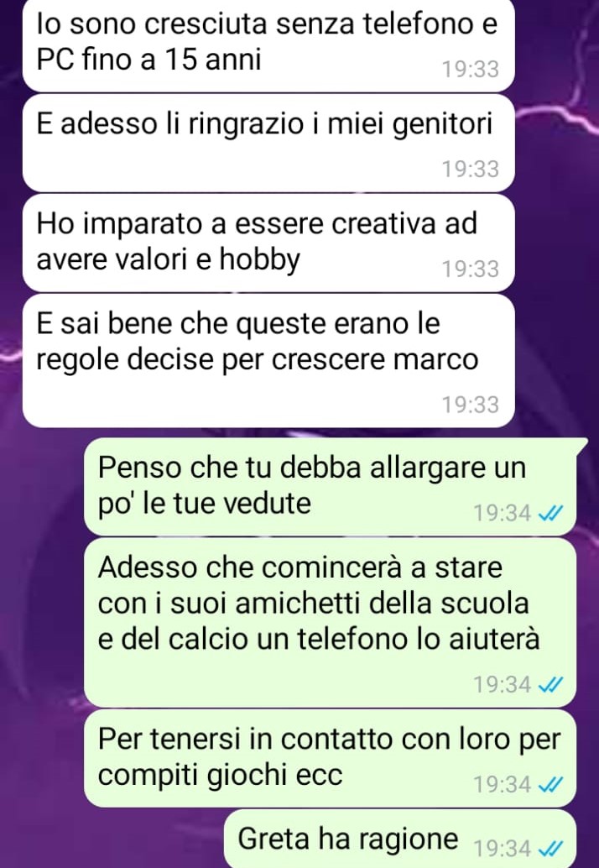Tap the 19:33 timestamp on 'valori e hobby' message

coord(470,269)
